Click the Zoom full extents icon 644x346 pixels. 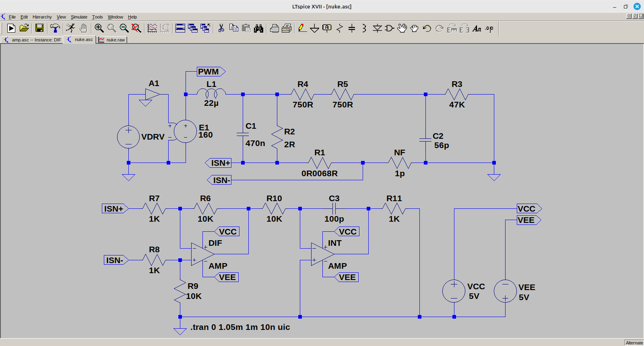[x=136, y=28]
